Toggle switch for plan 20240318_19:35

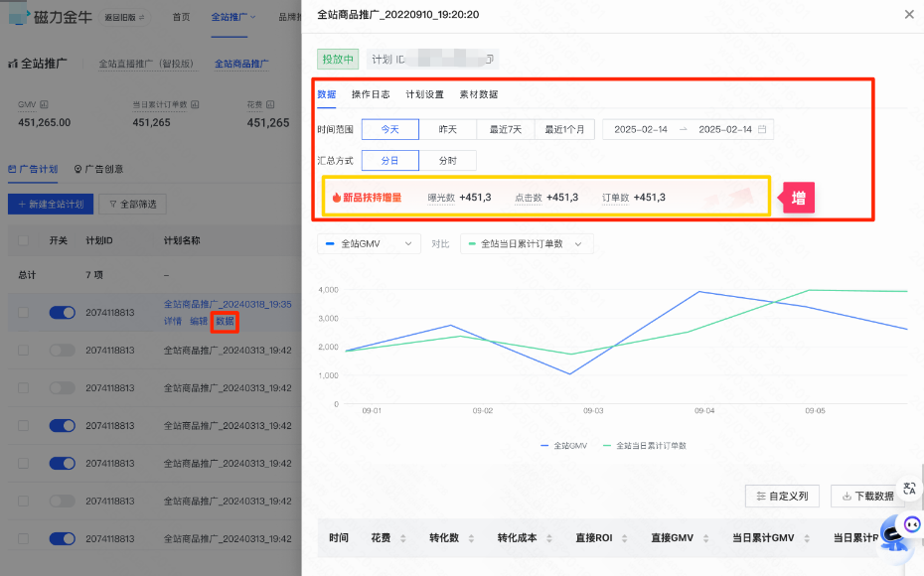click(62, 312)
